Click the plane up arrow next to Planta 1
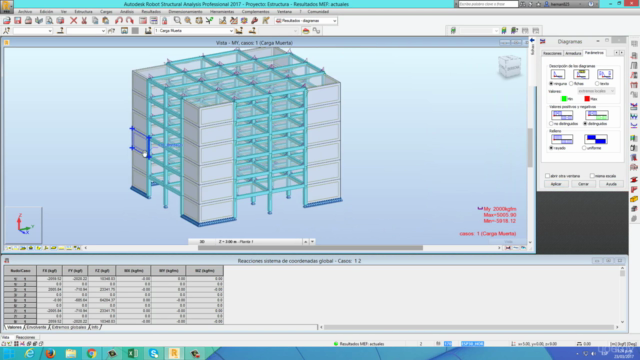The height and width of the screenshot is (360, 640). (x=305, y=242)
